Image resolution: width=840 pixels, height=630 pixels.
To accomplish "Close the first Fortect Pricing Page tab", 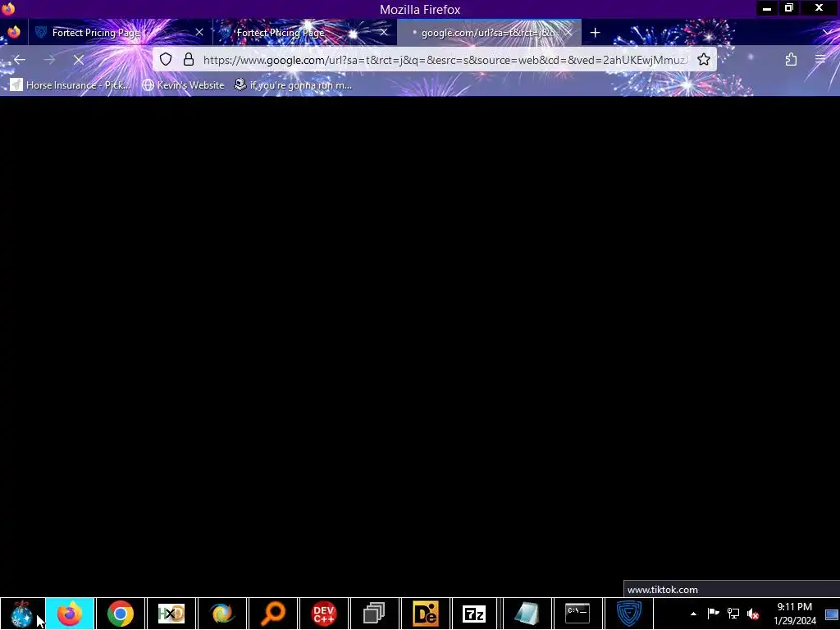I will (199, 33).
